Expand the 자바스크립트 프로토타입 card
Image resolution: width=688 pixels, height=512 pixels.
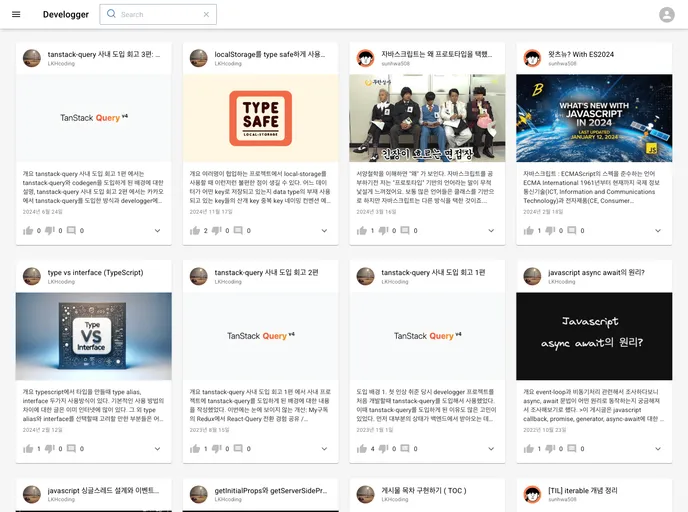491,230
